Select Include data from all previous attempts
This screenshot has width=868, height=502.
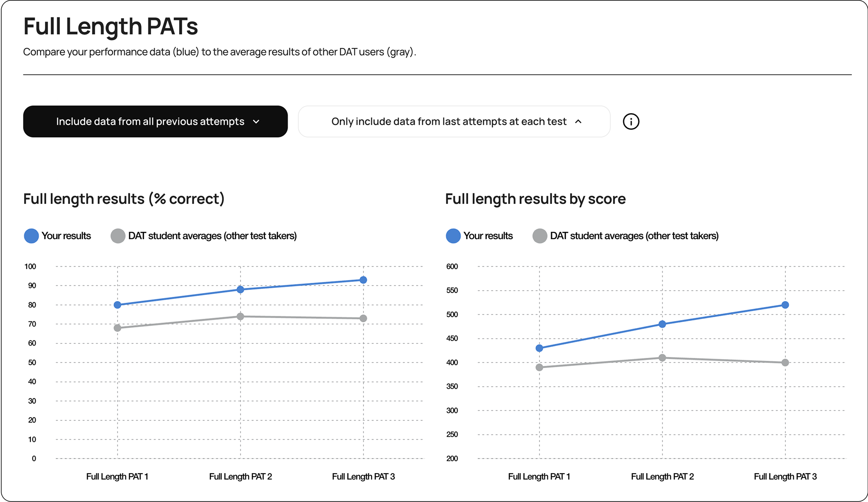(x=155, y=122)
